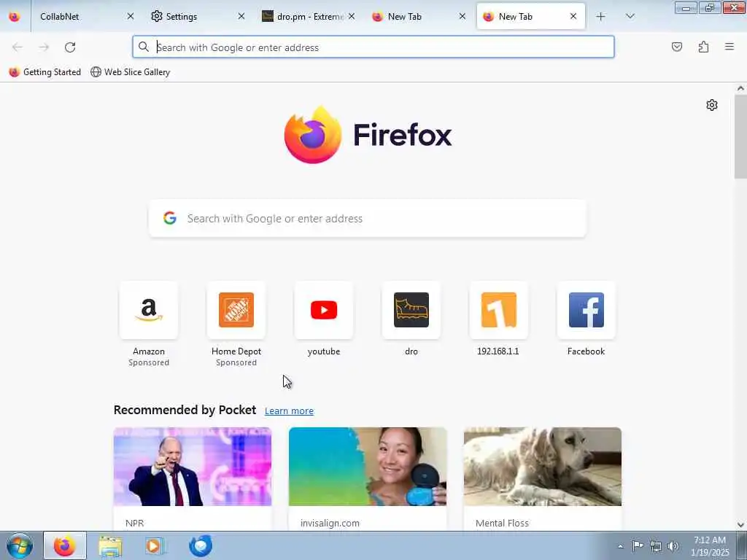Close the dro.pm tab

pos(352,17)
